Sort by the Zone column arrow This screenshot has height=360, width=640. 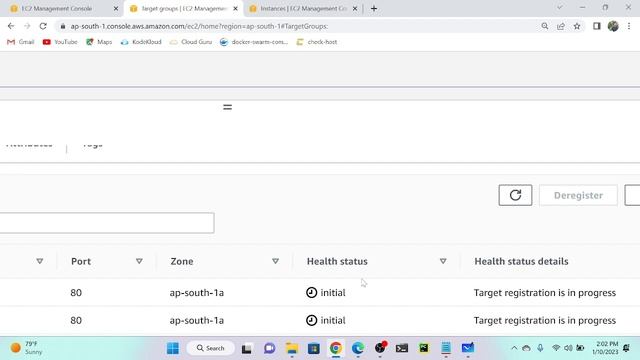[276, 261]
